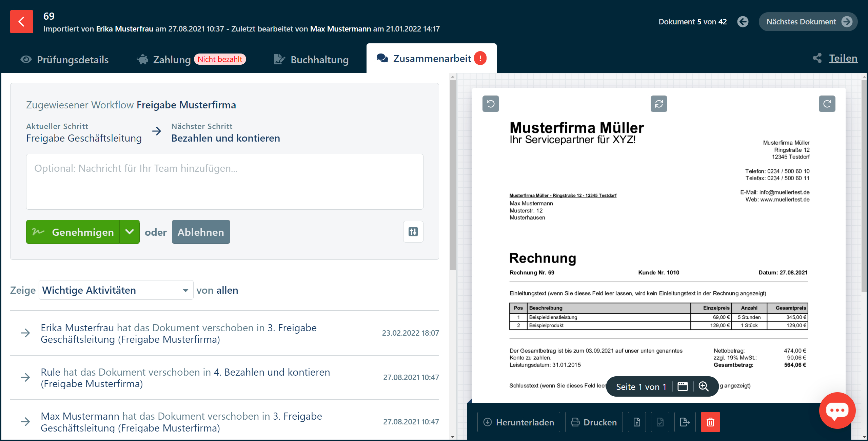
Task: Click the Teilen link
Action: [843, 58]
